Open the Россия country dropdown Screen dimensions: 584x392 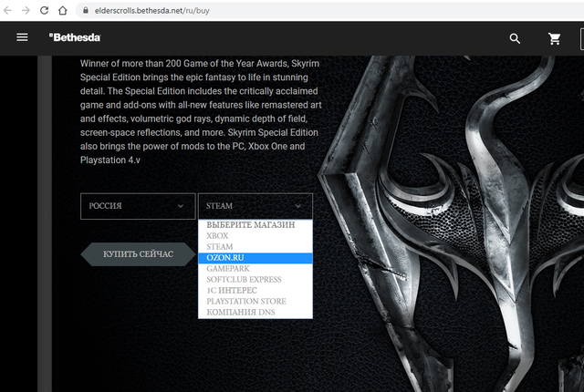click(x=138, y=206)
